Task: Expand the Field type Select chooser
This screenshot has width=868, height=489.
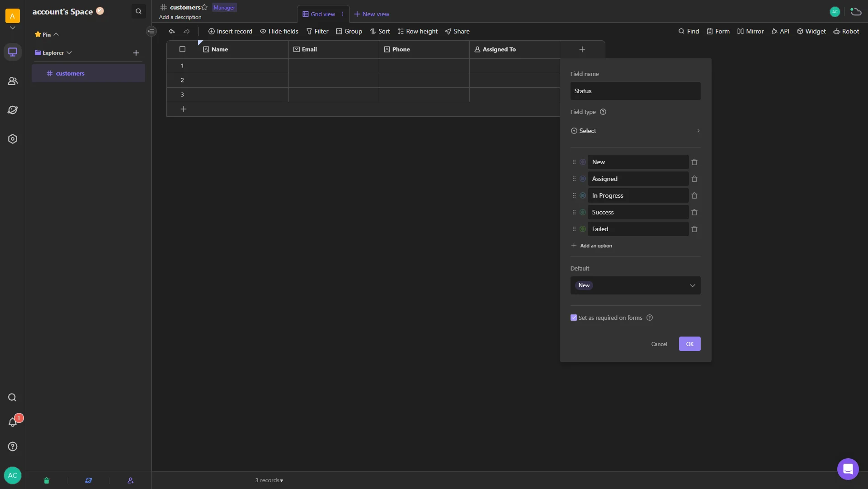Action: pyautogui.click(x=635, y=131)
